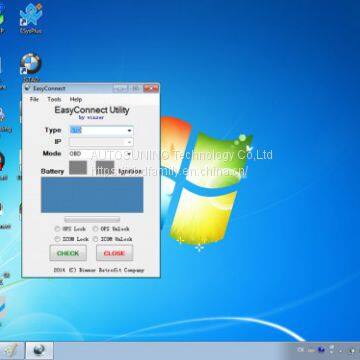Select the ICOM Unlock radio button

(x=95, y=239)
